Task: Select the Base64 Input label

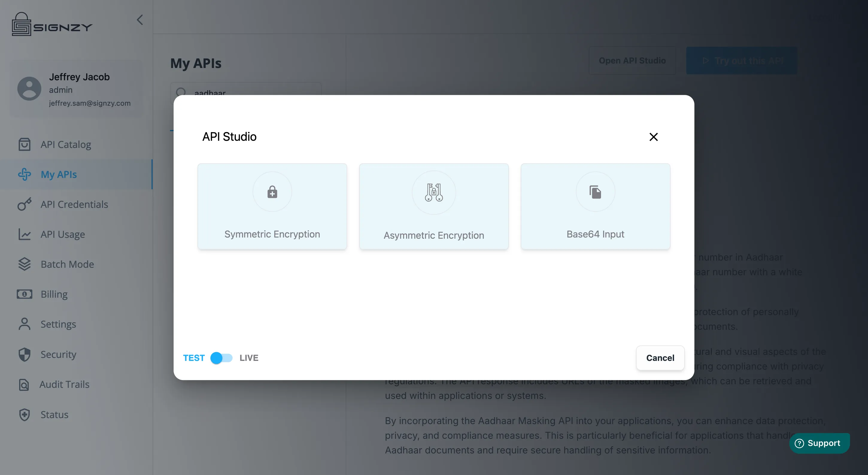Action: coord(595,234)
